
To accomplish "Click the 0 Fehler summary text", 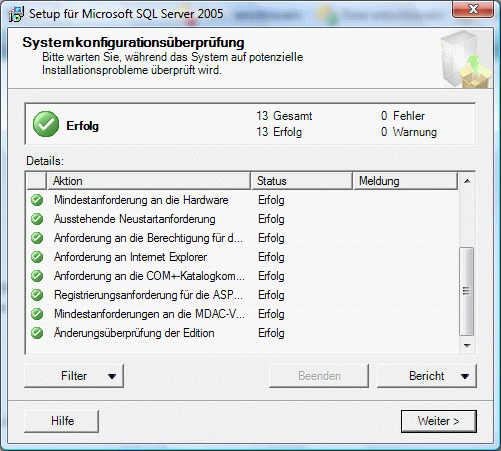I will click(x=403, y=116).
